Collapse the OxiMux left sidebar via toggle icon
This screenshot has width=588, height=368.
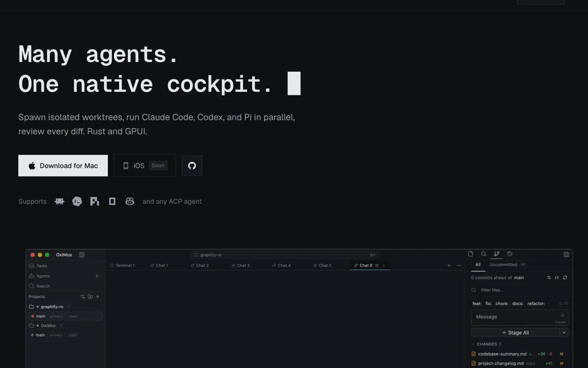pyautogui.click(x=82, y=255)
